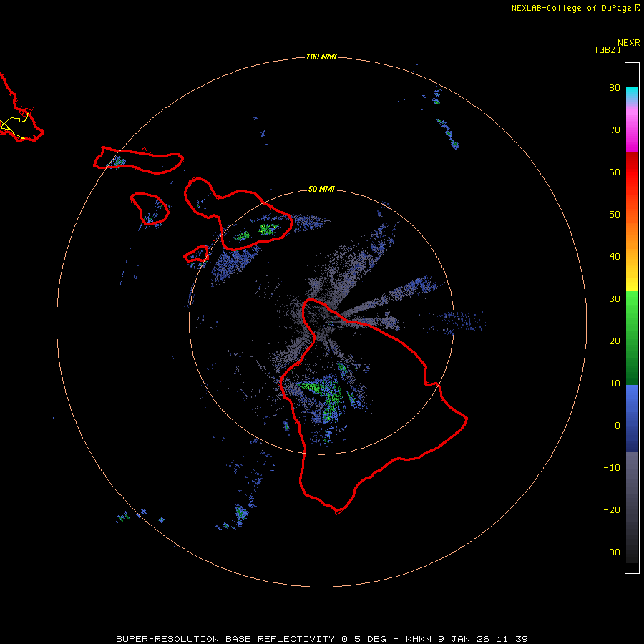Click the 40 value on the dBZ scale
Image resolution: width=644 pixels, height=644 pixels.
(x=615, y=257)
